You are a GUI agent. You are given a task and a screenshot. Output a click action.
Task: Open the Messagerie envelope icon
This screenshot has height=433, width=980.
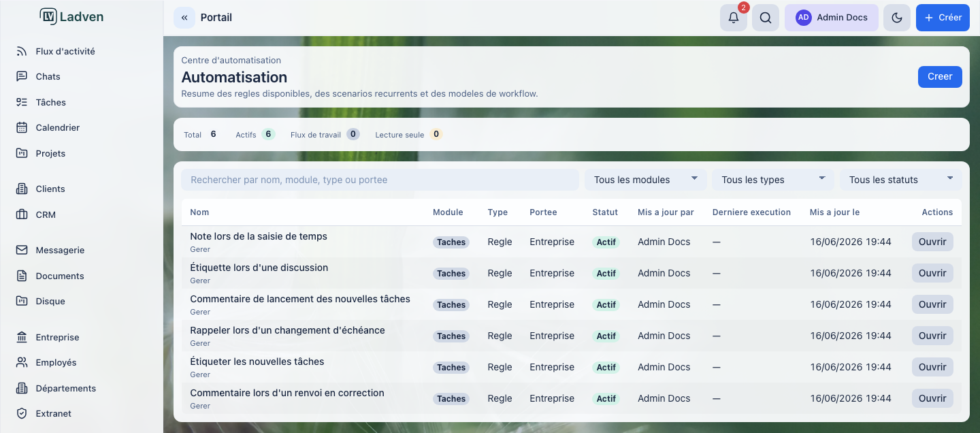coord(22,250)
